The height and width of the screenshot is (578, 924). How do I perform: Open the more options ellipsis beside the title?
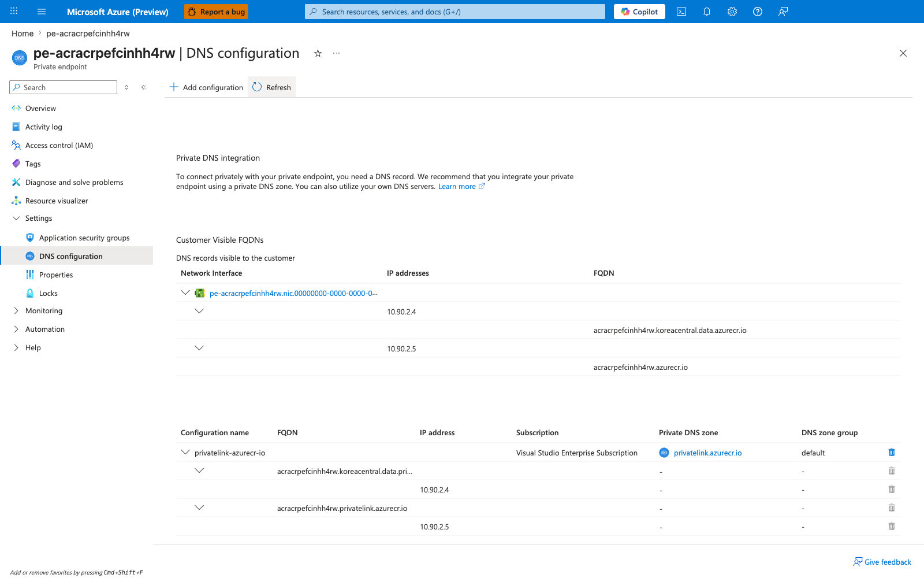337,53
